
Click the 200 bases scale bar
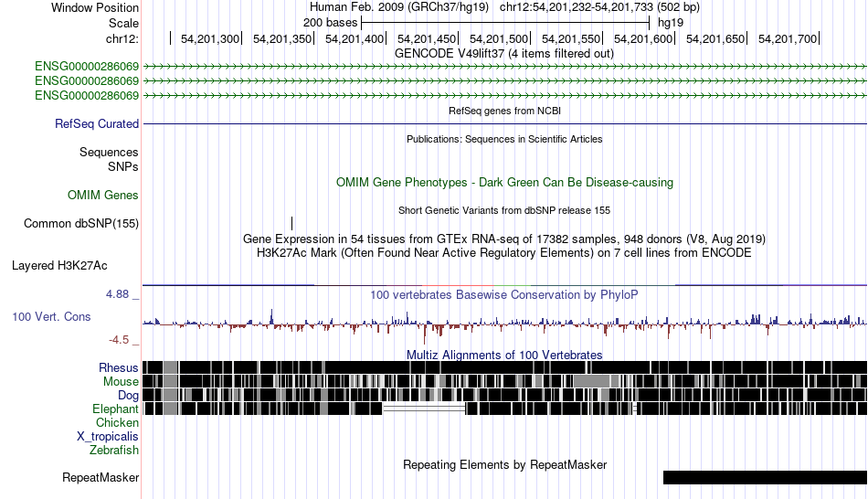(505, 23)
